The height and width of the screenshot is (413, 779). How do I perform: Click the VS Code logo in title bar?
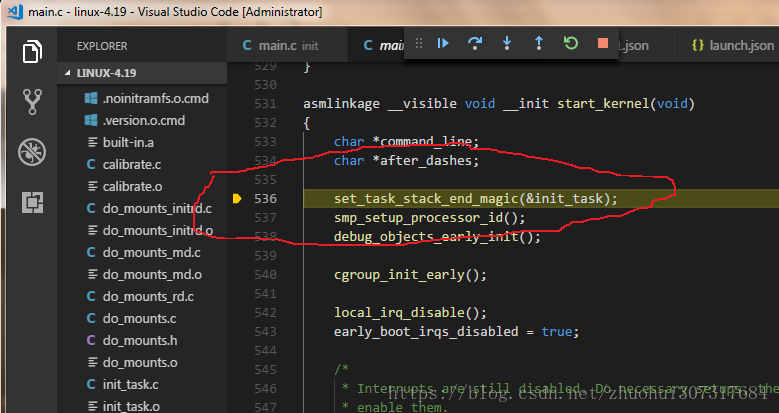point(14,11)
